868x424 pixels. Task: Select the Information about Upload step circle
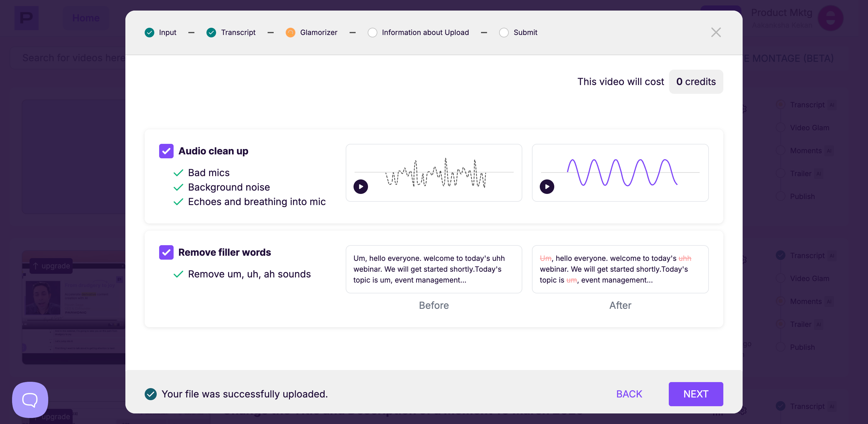click(372, 32)
